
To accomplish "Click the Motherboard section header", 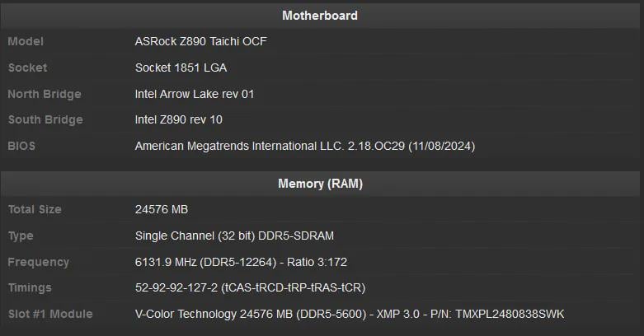I will (320, 16).
